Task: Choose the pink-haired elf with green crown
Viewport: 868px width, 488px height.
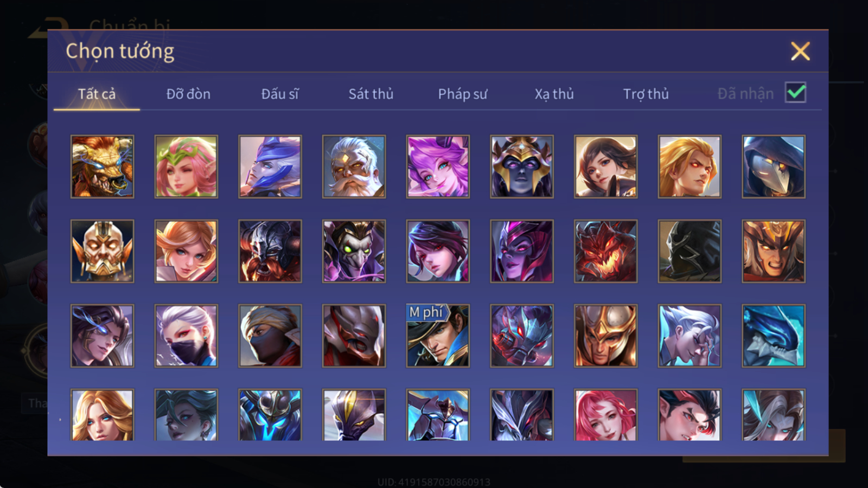Action: 186,166
